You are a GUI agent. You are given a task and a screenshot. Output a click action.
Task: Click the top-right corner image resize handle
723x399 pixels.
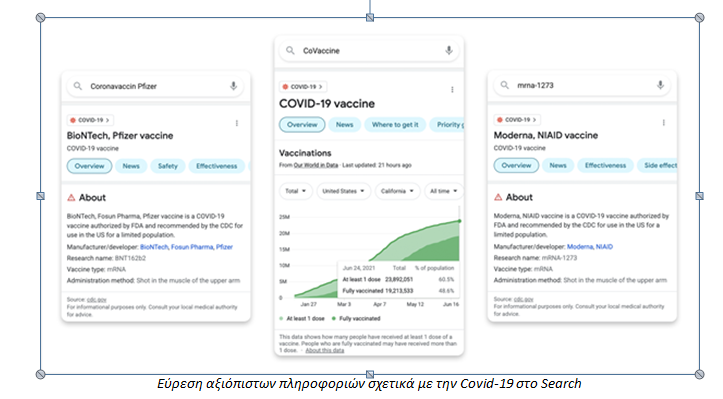pyautogui.click(x=699, y=18)
